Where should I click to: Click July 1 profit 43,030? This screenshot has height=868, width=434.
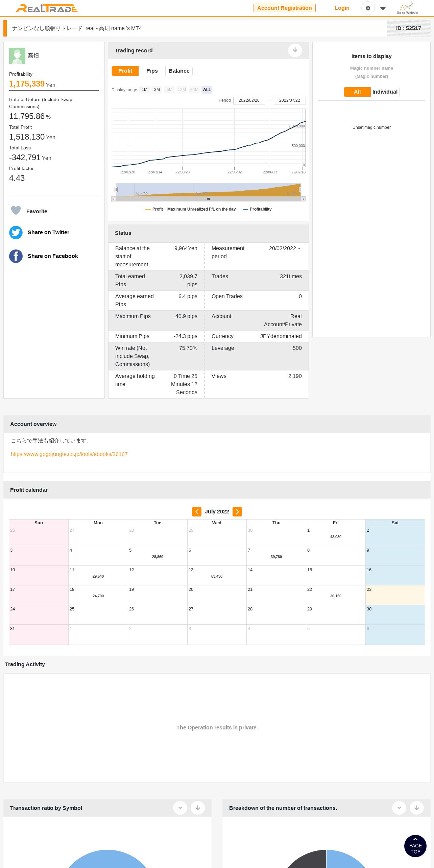[x=336, y=537]
